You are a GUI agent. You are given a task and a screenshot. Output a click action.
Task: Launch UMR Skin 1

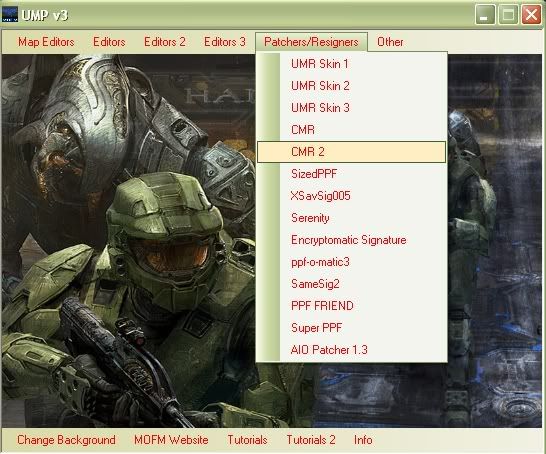tap(351, 64)
